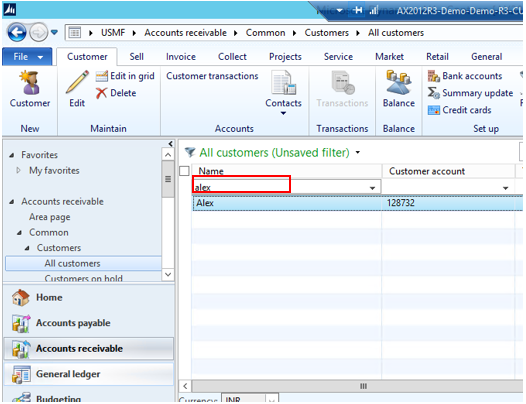
Task: Open Customer transactions
Action: coord(212,76)
